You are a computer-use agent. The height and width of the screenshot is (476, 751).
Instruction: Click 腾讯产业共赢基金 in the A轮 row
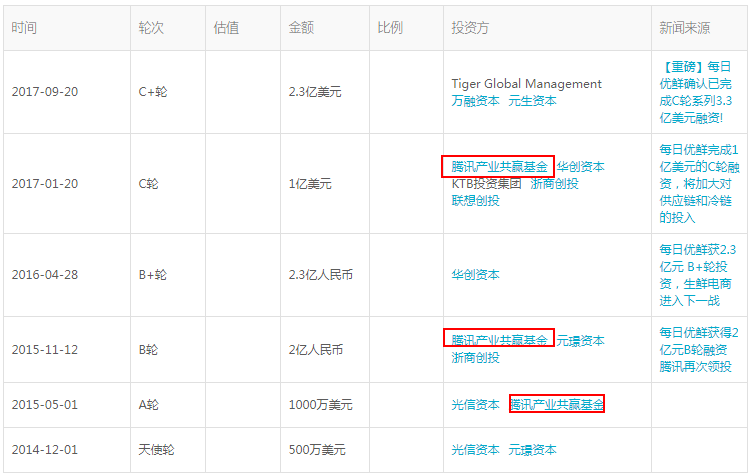tap(557, 405)
